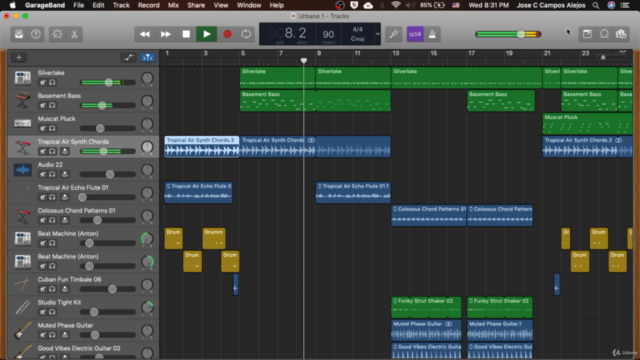
Task: Select the Tropical Air Echo Flute icon
Action: pos(22,192)
